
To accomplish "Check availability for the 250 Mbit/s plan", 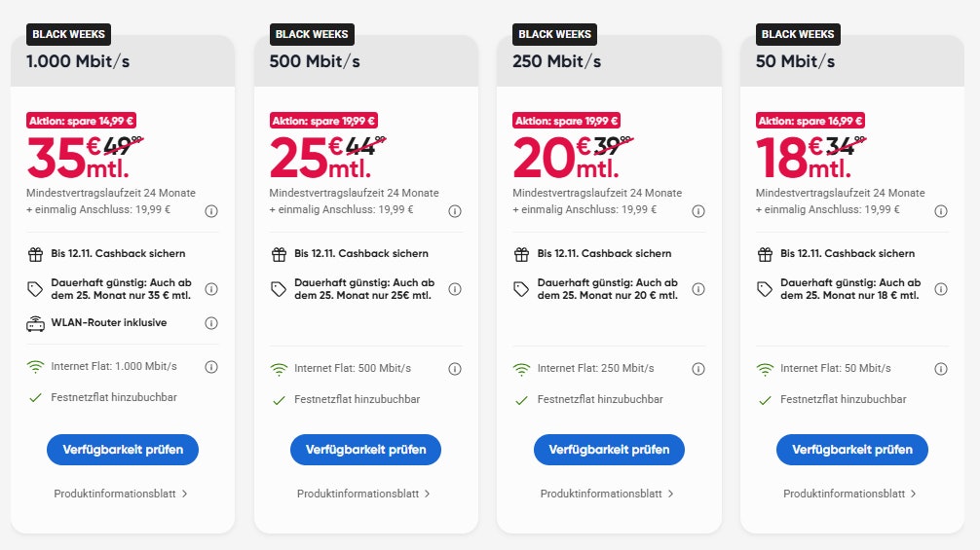I will point(609,450).
